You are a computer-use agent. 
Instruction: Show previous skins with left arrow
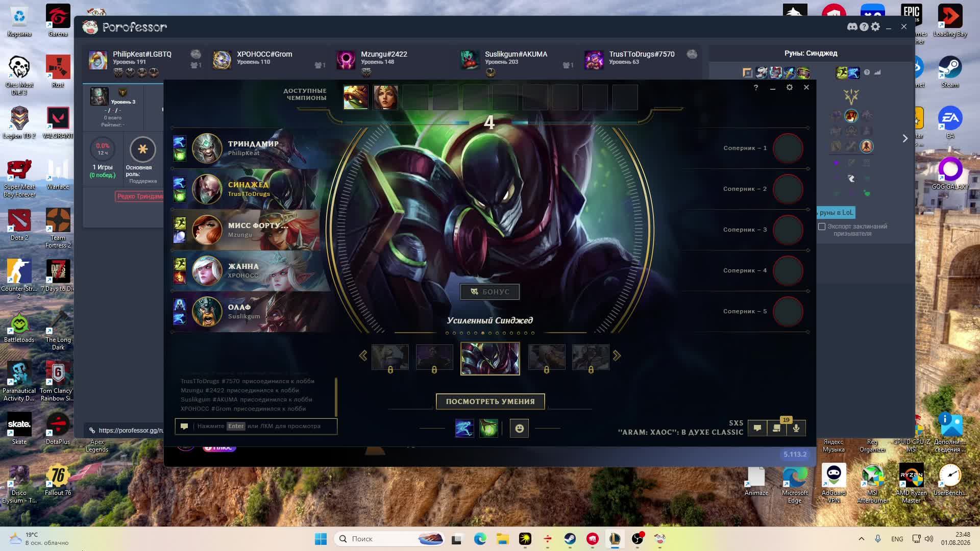(363, 356)
